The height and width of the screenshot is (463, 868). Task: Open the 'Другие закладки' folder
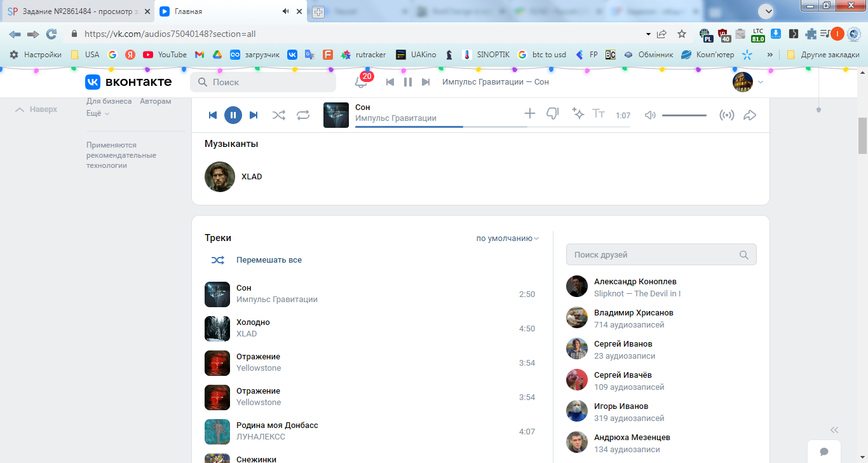tap(823, 55)
